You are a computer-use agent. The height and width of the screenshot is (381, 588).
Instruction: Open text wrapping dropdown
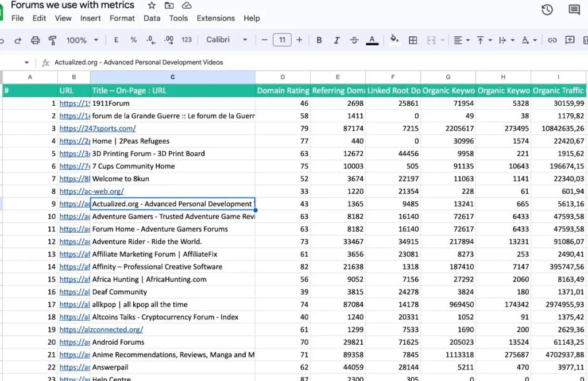click(x=506, y=40)
